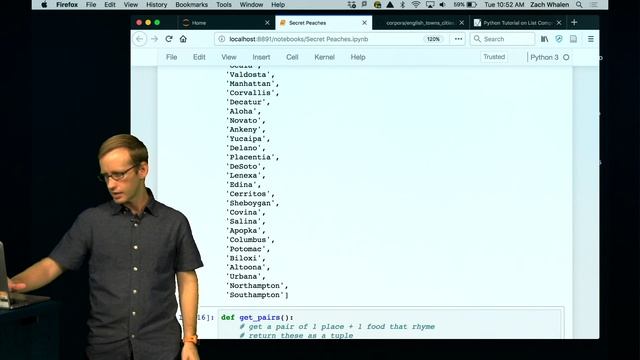The image size is (640, 360).
Task: Open the Jupyter Cell menu
Action: pos(292,57)
